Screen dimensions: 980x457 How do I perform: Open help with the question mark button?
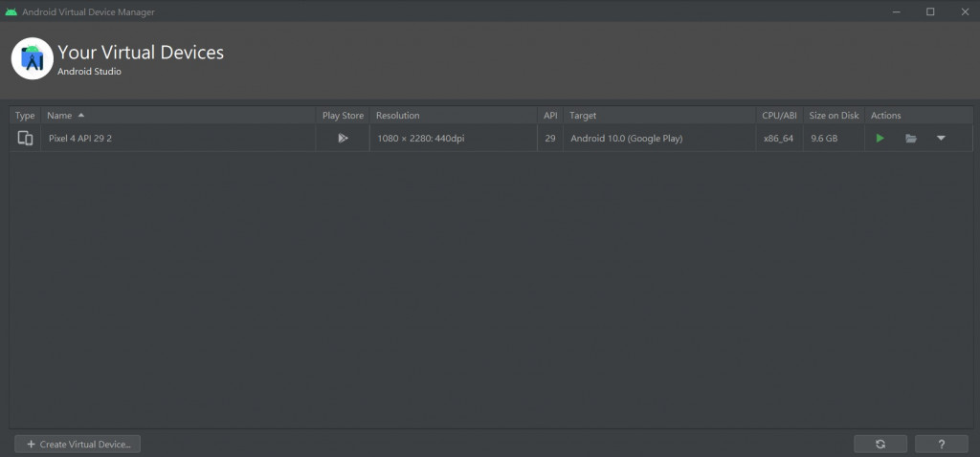(x=942, y=444)
